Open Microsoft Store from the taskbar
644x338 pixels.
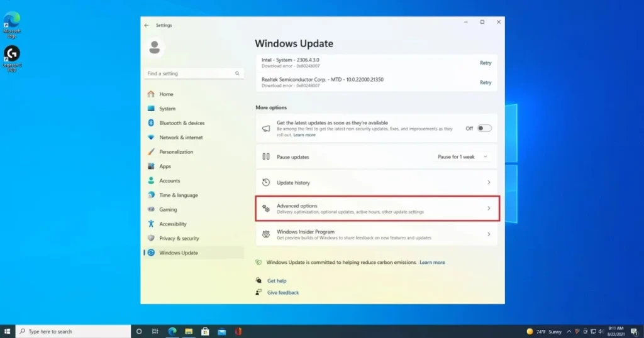[206, 332]
